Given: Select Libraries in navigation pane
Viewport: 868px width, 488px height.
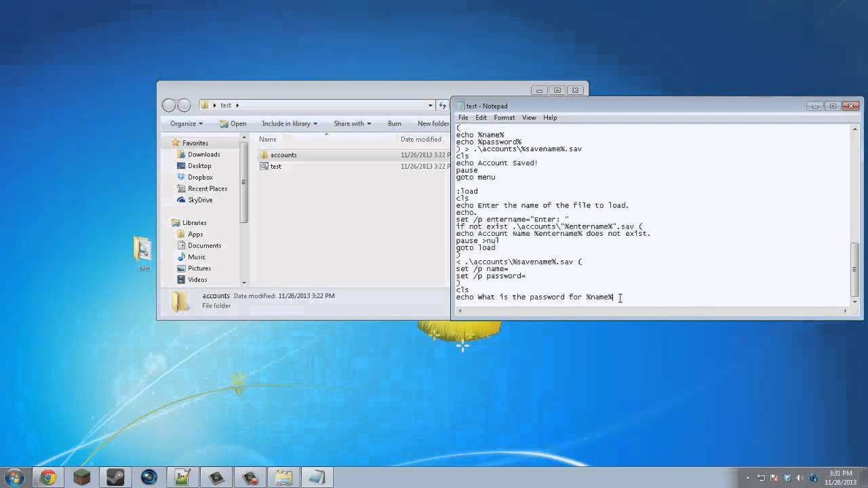Looking at the screenshot, I should click(194, 222).
